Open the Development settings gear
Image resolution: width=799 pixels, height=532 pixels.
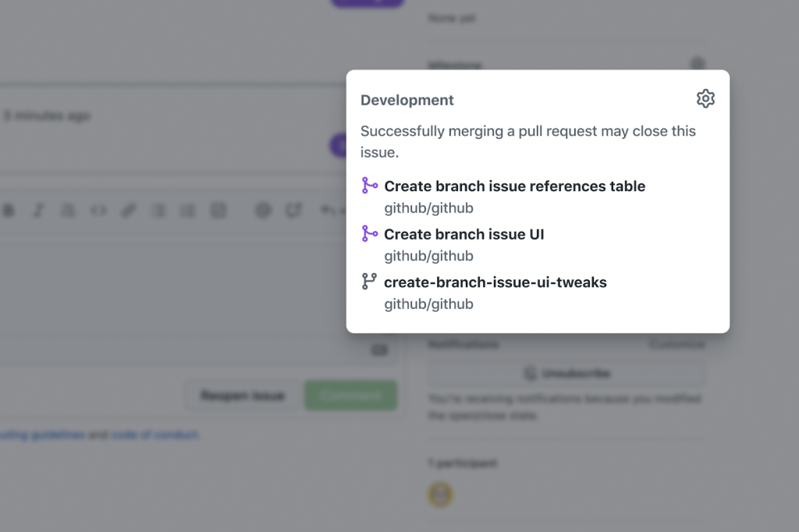point(705,99)
